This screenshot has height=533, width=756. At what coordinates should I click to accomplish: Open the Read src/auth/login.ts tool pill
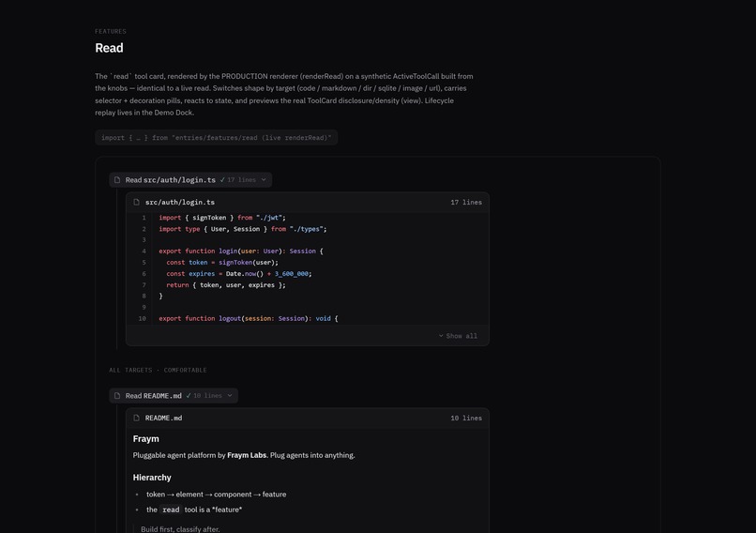pyautogui.click(x=190, y=180)
